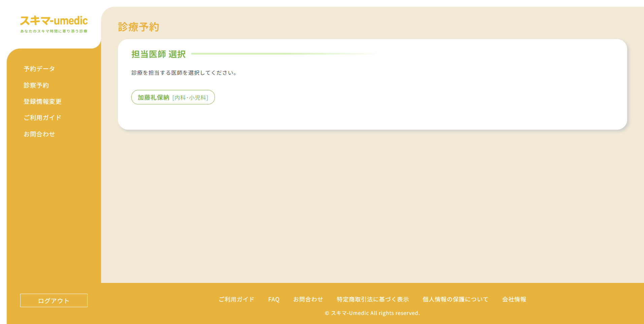The image size is (644, 324).
Task: Click the ログアウト button
Action: click(x=54, y=300)
